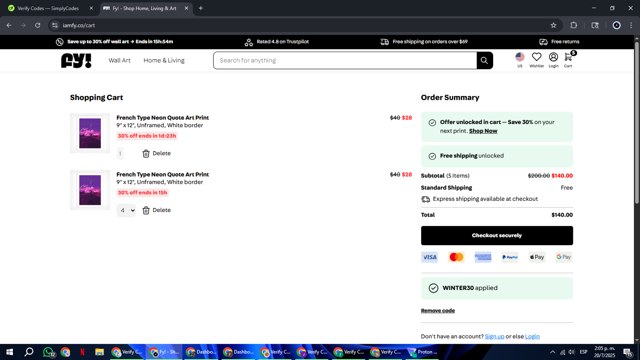Show hidden system tray icons

[x=552, y=352]
